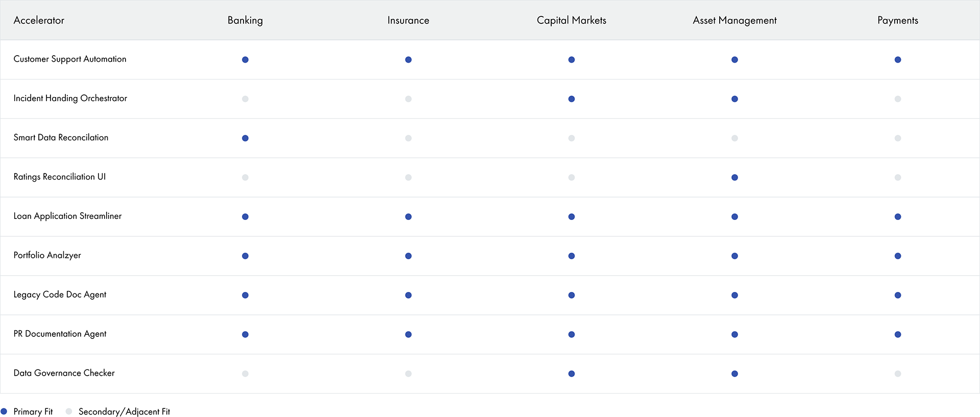The image size is (980, 417).
Task: Click Payments dot for Loan Application Streamliner
Action: point(897,217)
